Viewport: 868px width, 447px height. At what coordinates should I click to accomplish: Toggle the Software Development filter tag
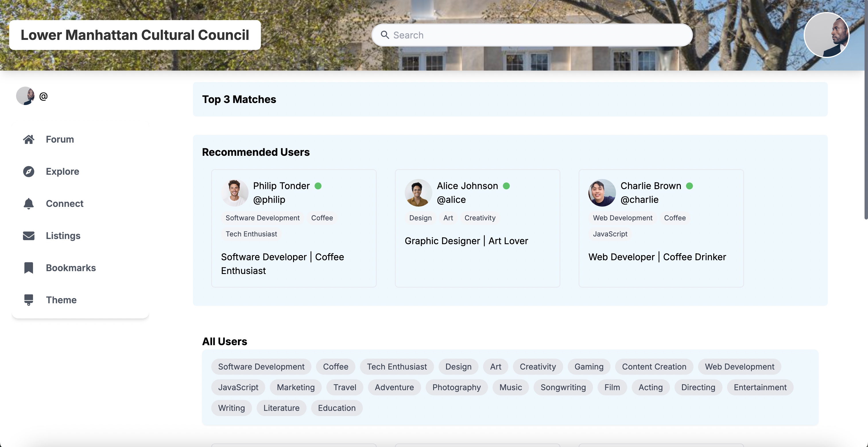pos(261,366)
